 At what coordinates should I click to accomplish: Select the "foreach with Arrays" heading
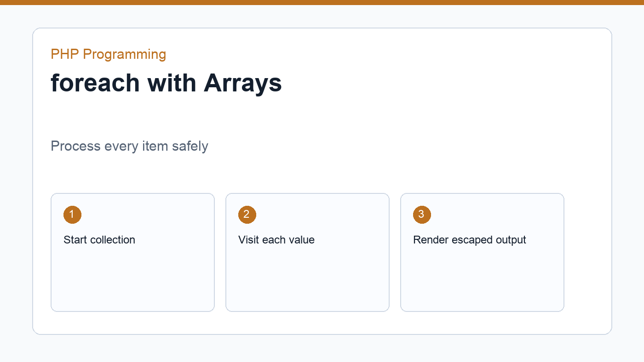tap(166, 83)
